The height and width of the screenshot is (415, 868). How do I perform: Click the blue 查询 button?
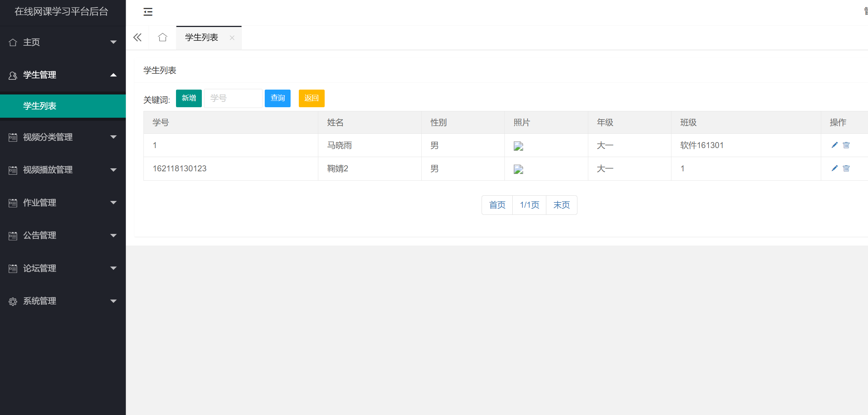(277, 98)
